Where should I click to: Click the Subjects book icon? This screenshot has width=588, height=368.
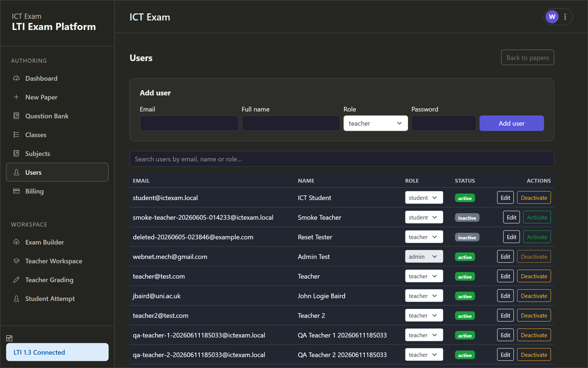(16, 153)
